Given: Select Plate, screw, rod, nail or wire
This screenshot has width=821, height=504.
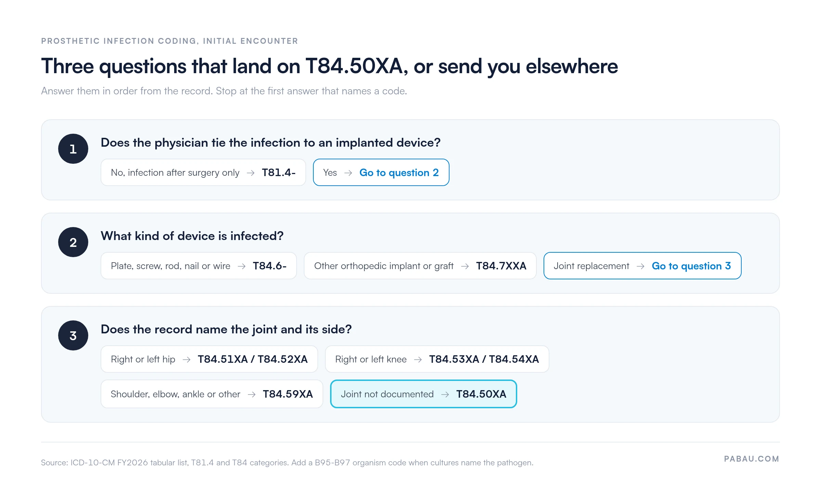Looking at the screenshot, I should [x=199, y=266].
